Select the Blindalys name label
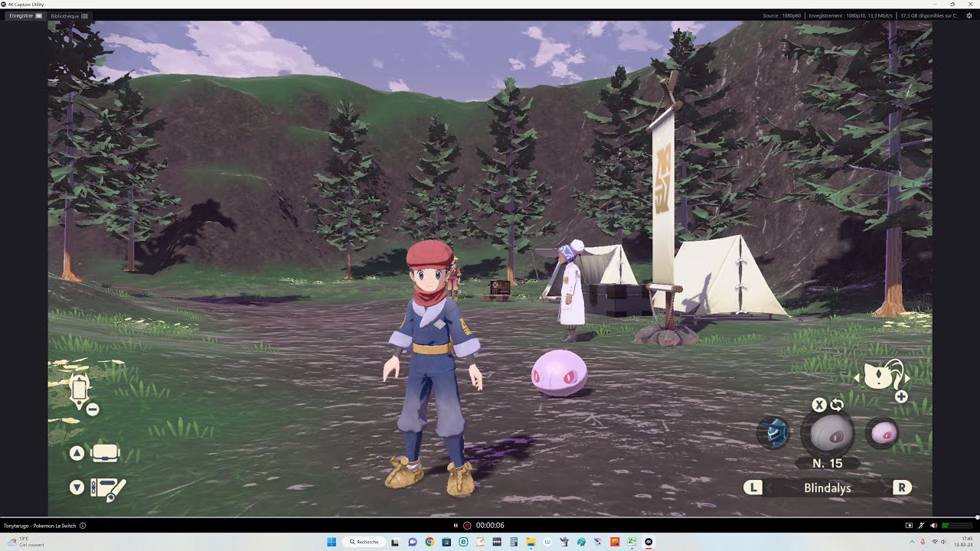This screenshot has height=551, width=980. [828, 487]
